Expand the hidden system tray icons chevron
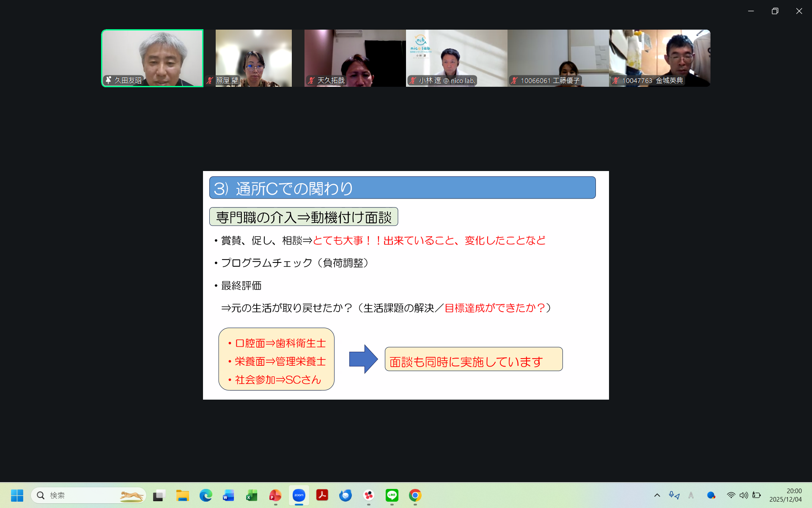812x508 pixels. click(x=657, y=495)
